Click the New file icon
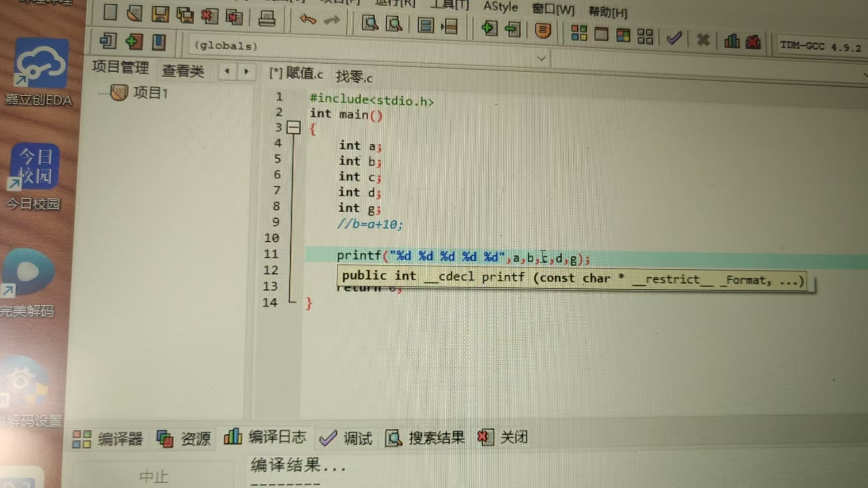This screenshot has height=488, width=868. coord(110,12)
